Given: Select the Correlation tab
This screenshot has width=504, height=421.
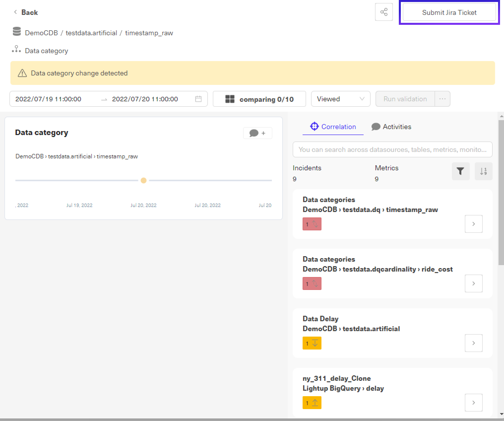Looking at the screenshot, I should (x=333, y=127).
